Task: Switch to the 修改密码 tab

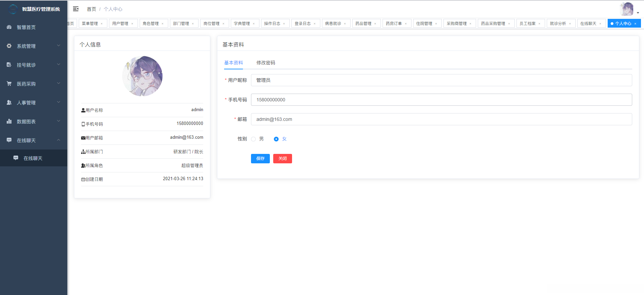Action: click(x=266, y=63)
